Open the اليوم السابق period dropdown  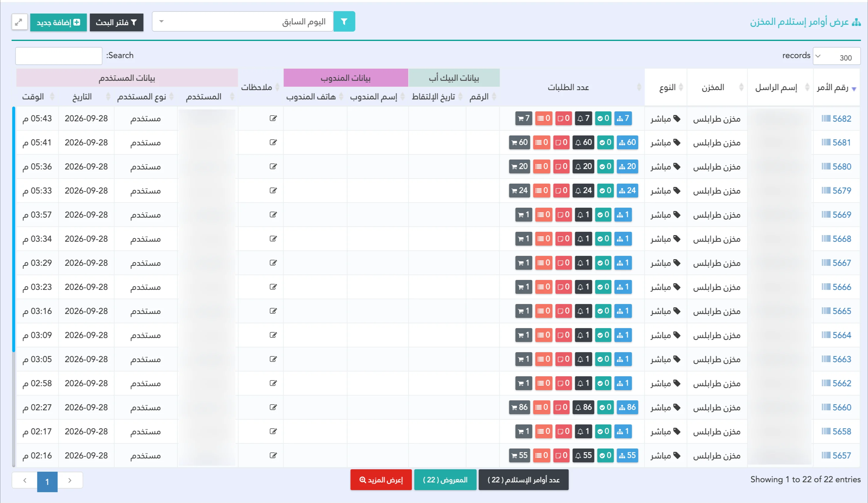[x=243, y=22]
